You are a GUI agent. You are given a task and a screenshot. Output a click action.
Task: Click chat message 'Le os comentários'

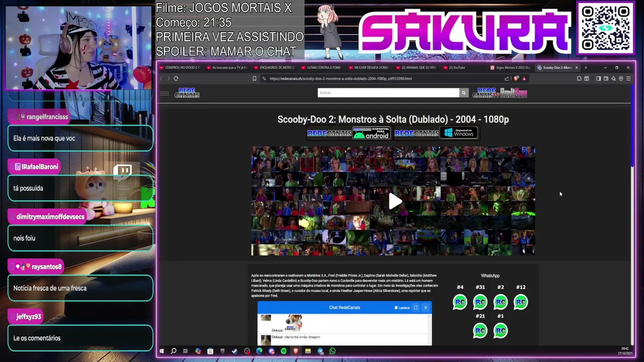(x=37, y=338)
